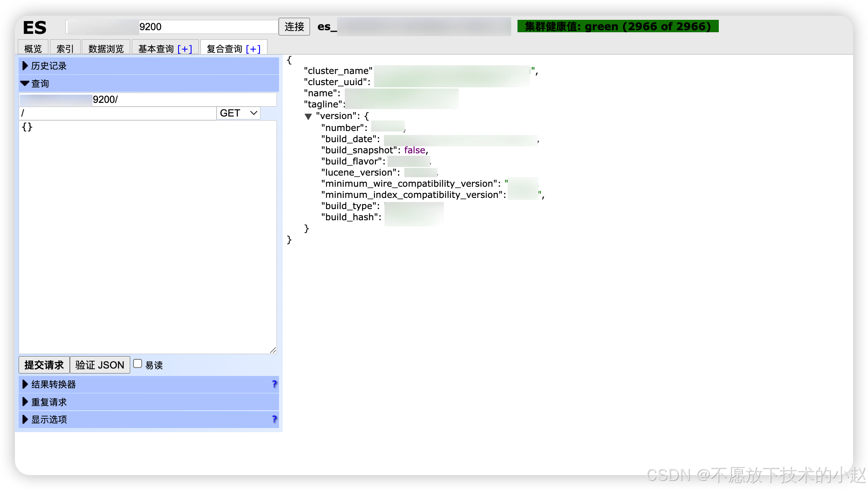Image resolution: width=868 pixels, height=490 pixels.
Task: Open the GET method dropdown
Action: 238,113
